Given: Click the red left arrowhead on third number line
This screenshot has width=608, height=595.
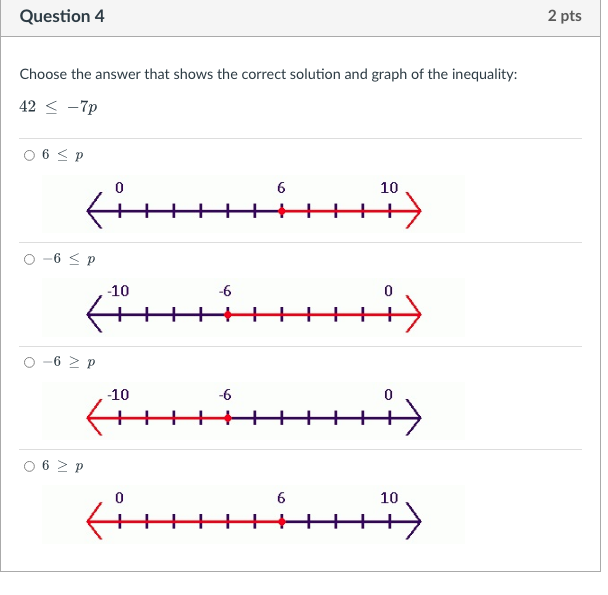Looking at the screenshot, I should click(x=94, y=418).
